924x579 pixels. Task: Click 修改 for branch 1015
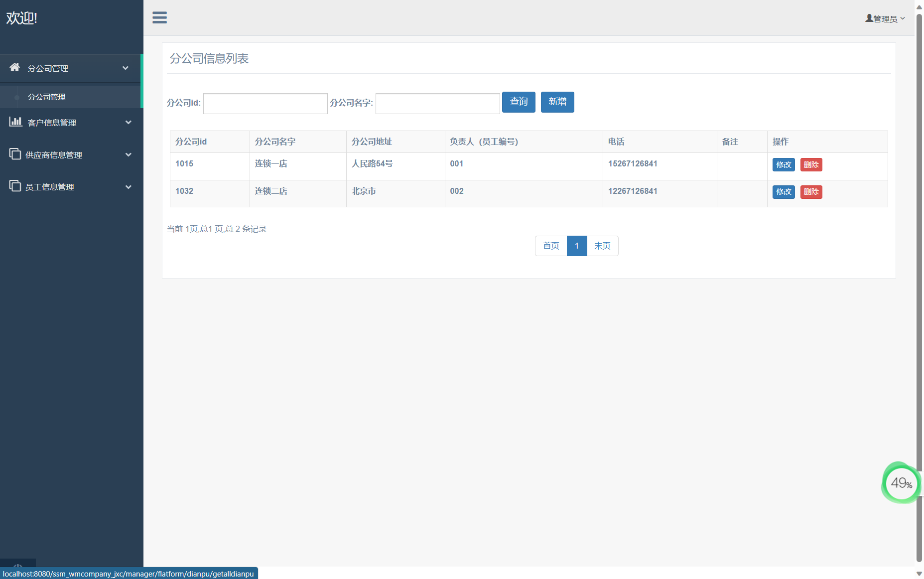784,165
